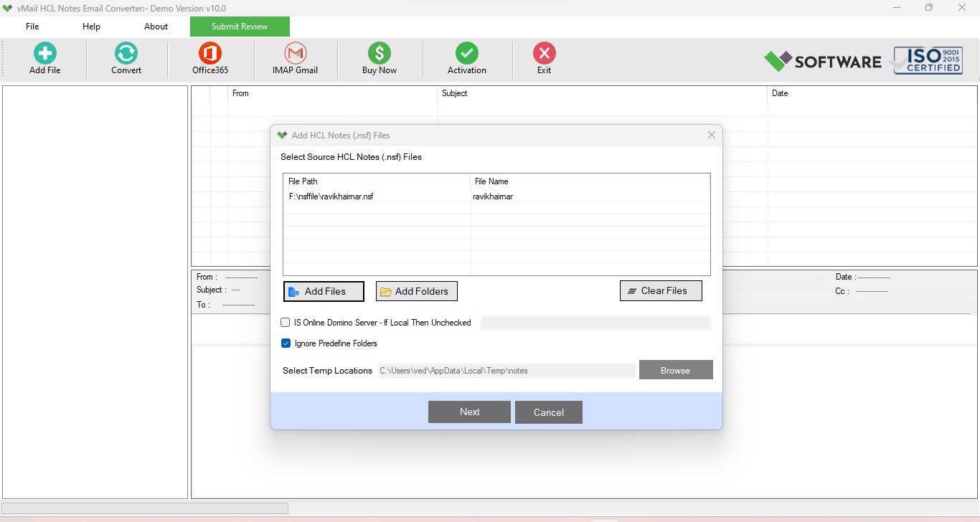Restore down the vMail converter window

pos(929,8)
